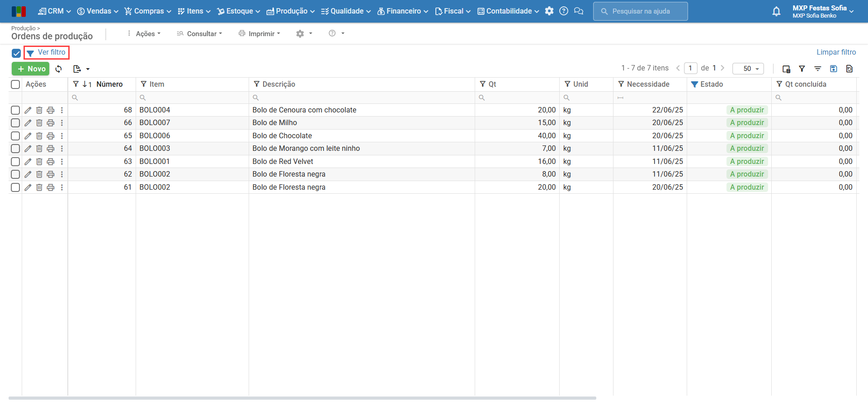Click the Limpar filtro link
Image resolution: width=868 pixels, height=406 pixels.
(836, 52)
